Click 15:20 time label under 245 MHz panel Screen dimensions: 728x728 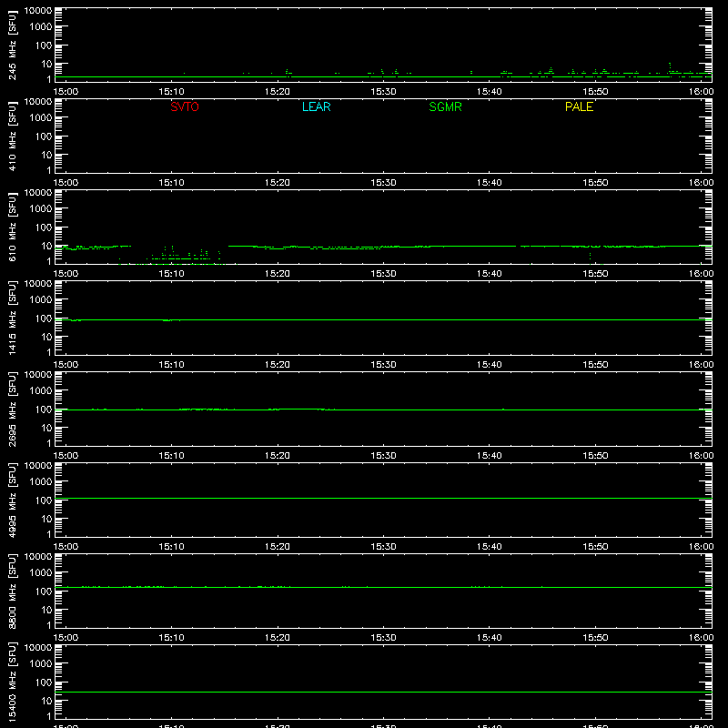pyautogui.click(x=278, y=92)
